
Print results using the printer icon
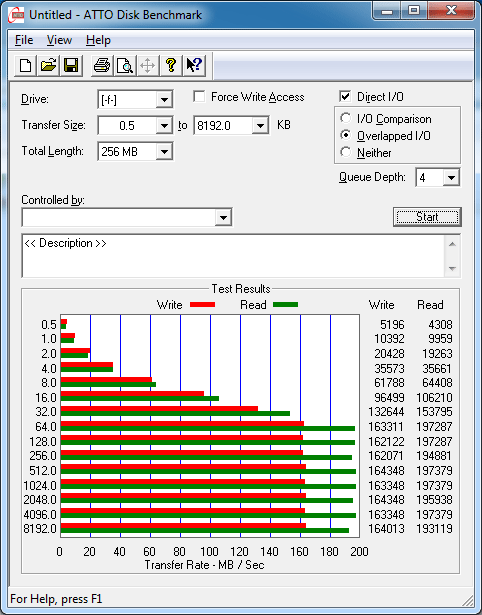(x=102, y=65)
